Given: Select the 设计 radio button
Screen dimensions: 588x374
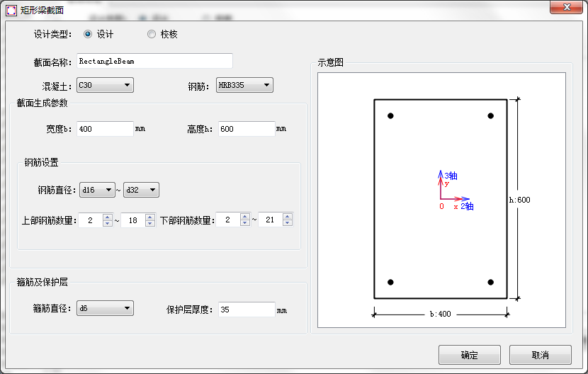Looking at the screenshot, I should point(88,34).
